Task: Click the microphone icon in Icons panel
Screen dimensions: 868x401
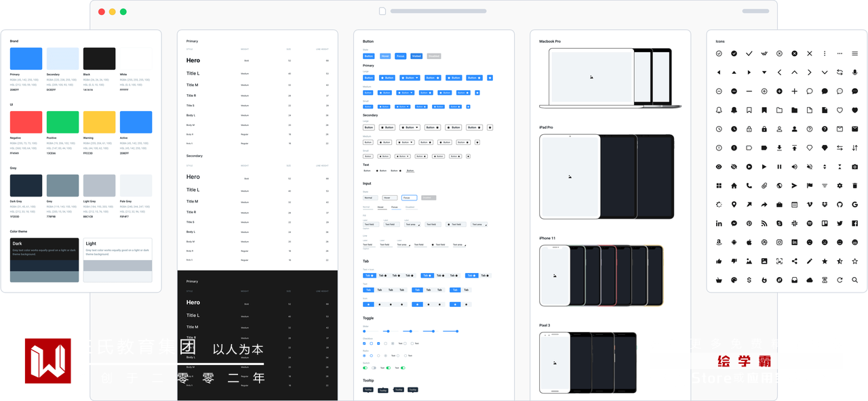Action: 855,72
